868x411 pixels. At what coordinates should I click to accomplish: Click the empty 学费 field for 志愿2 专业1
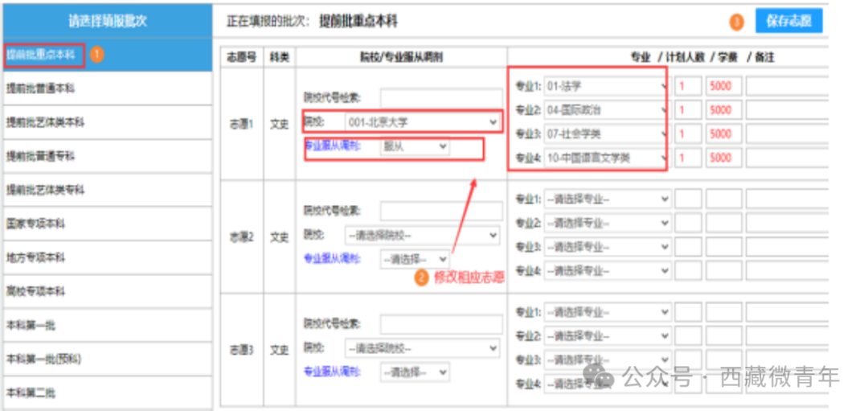click(723, 199)
